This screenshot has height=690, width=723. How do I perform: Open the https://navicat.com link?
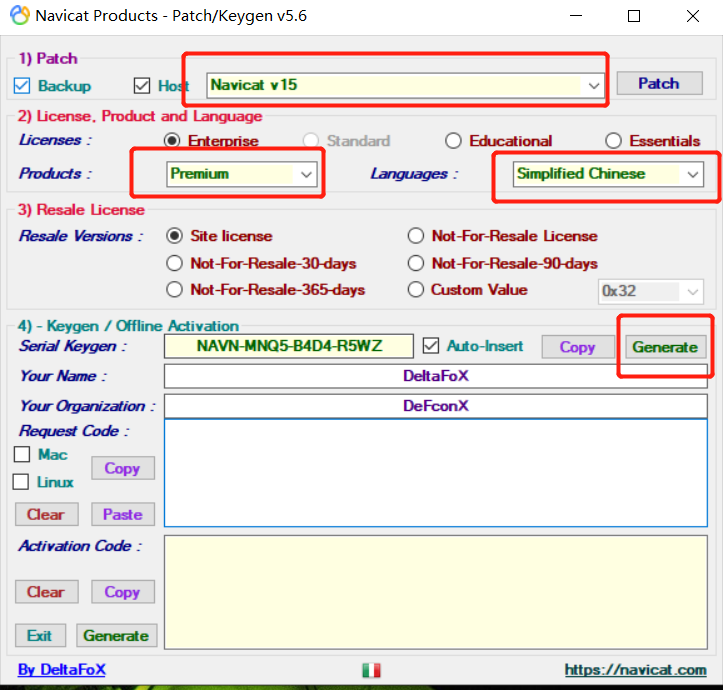pos(635,670)
